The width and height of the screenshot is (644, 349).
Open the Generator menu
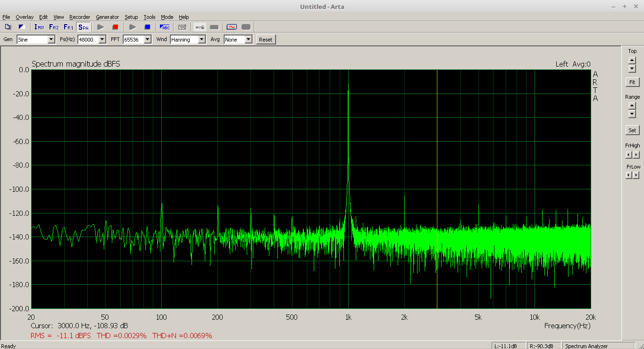[107, 17]
